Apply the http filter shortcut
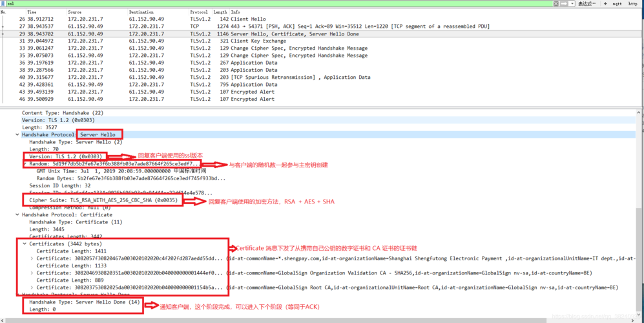Screen dimensions: 644x323 [633, 4]
